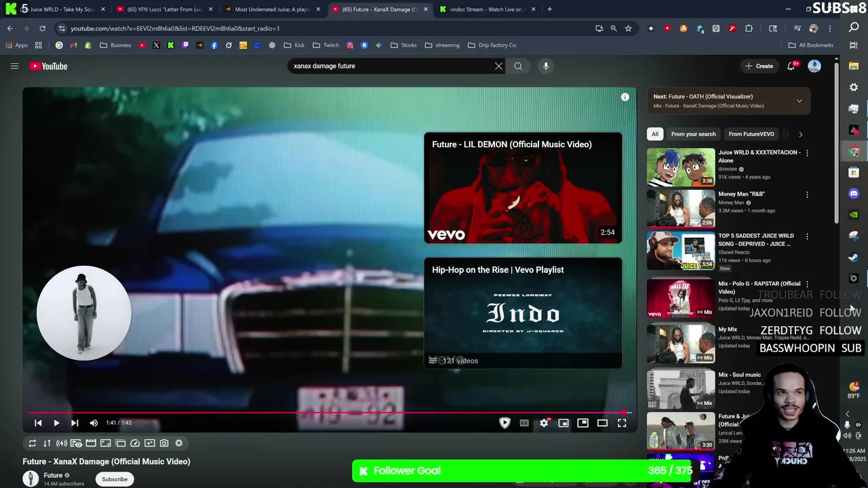The height and width of the screenshot is (488, 868).
Task: Open playback speed gauge icon
Action: pos(135,443)
